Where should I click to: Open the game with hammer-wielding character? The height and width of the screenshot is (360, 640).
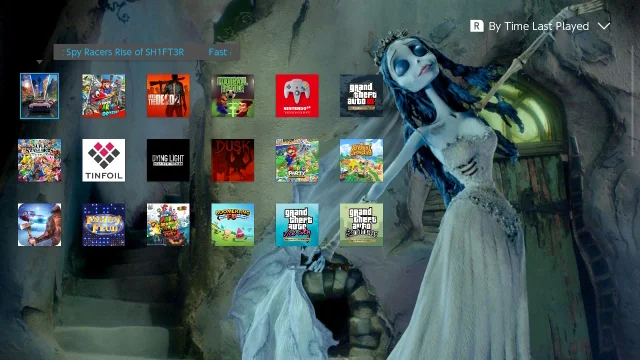[x=40, y=225]
